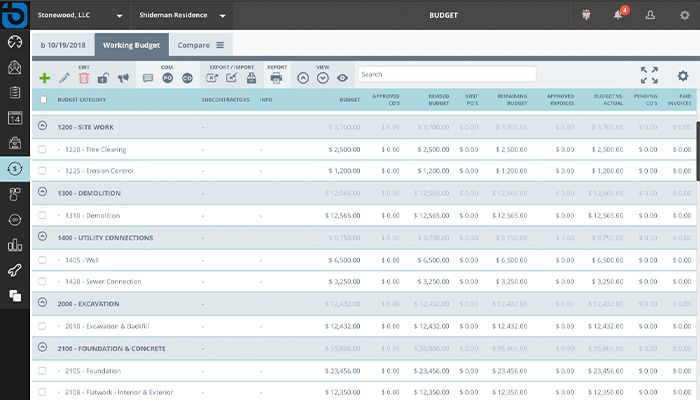Click the collapse all up-arrow view icon
This screenshot has height=400, width=700.
coord(303,78)
